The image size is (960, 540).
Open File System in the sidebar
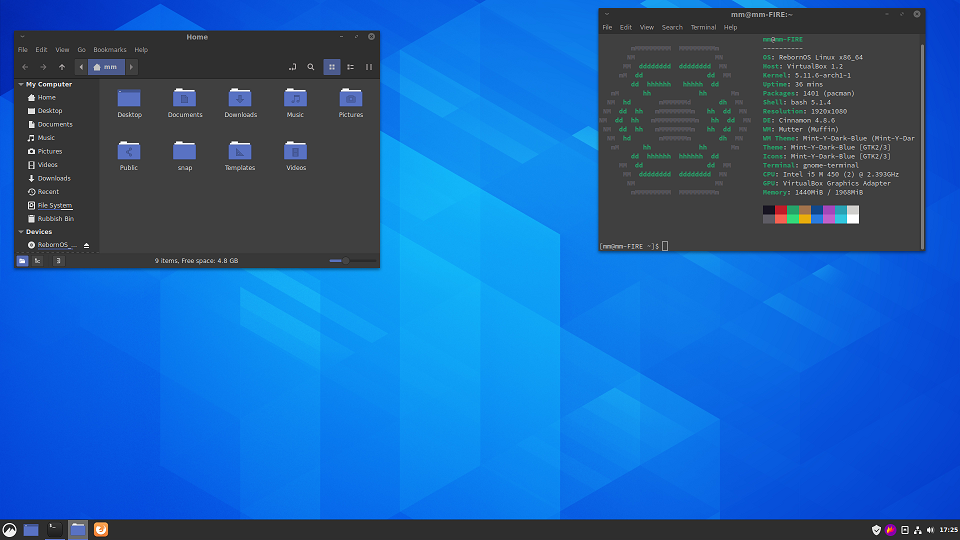click(x=56, y=205)
